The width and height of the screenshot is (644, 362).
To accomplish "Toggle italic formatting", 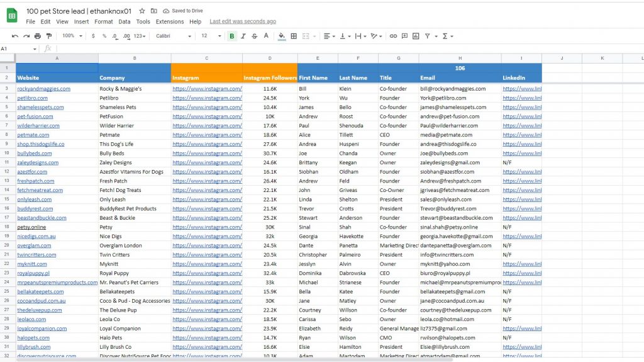I will click(243, 37).
